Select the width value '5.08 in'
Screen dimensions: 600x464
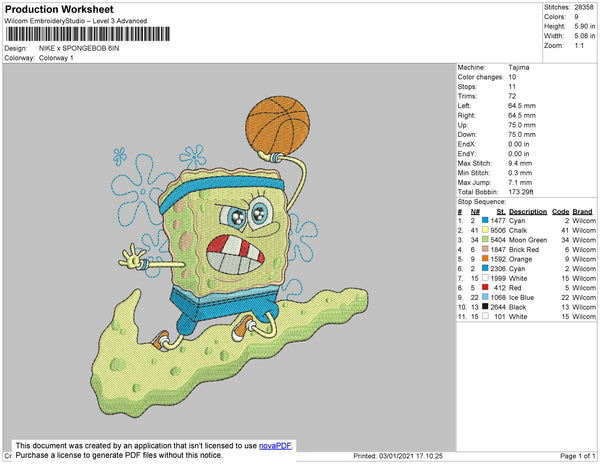[585, 36]
